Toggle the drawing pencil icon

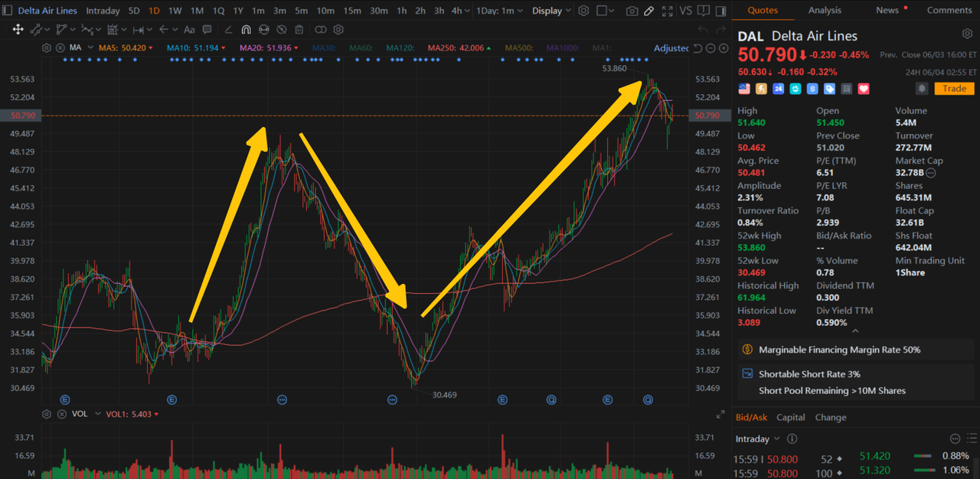coord(649,11)
